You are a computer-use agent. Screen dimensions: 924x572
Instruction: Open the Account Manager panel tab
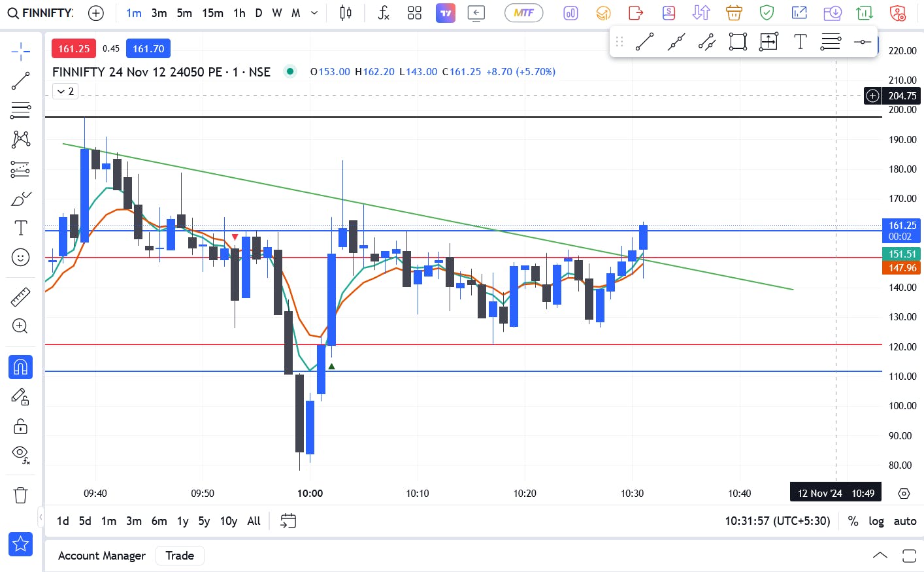point(102,556)
